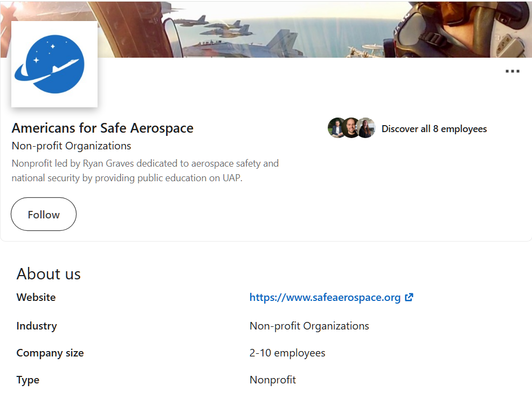Select the third employee avatar

(366, 128)
